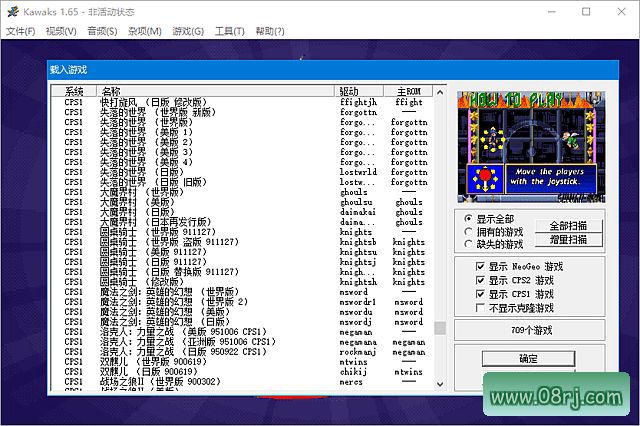The image size is (640, 426).
Task: Open the 游戏(G) menu
Action: (x=188, y=31)
